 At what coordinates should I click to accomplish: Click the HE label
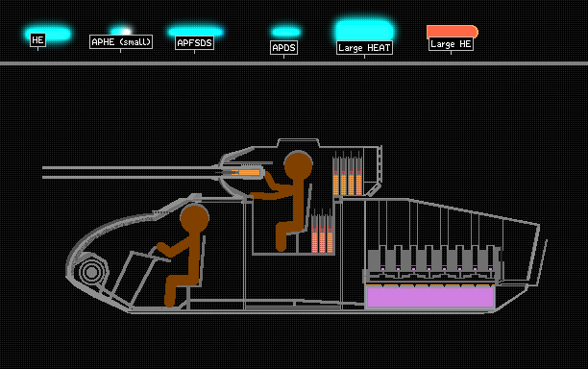(37, 40)
